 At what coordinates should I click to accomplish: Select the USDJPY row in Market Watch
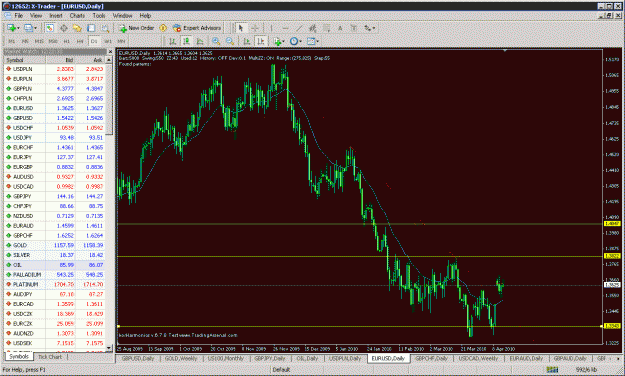55,138
